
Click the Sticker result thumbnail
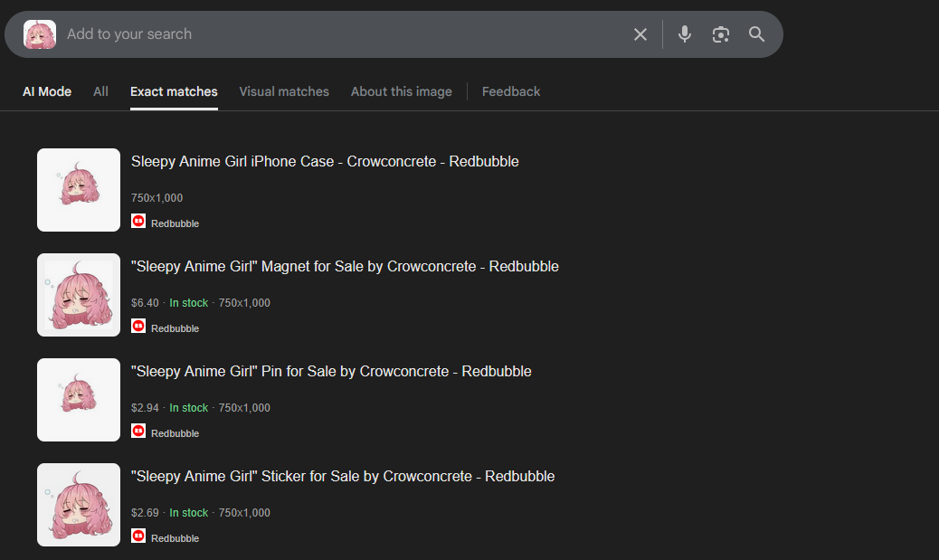pos(79,504)
